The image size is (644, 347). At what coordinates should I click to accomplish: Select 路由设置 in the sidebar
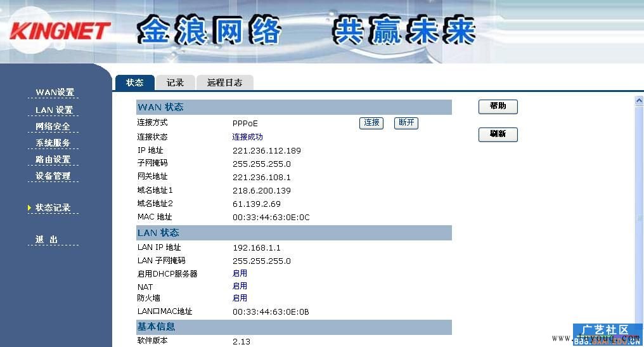(x=53, y=159)
